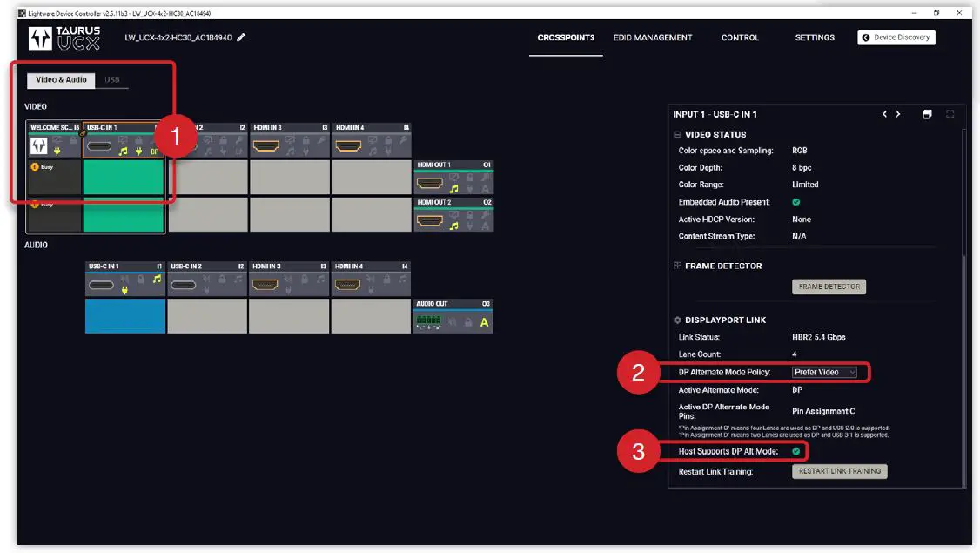Click the HDMI OUT 2 port icon
This screenshot has width=980, height=553.
(x=429, y=221)
